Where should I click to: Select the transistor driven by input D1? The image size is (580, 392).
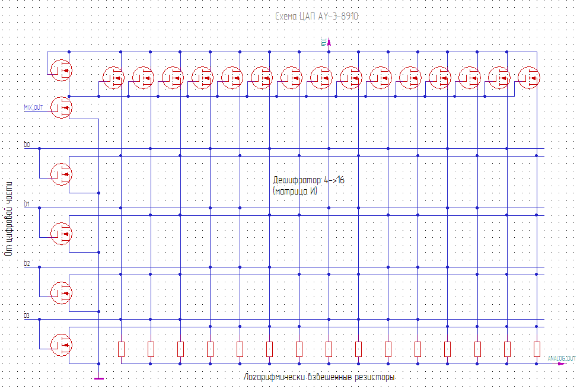click(x=62, y=233)
